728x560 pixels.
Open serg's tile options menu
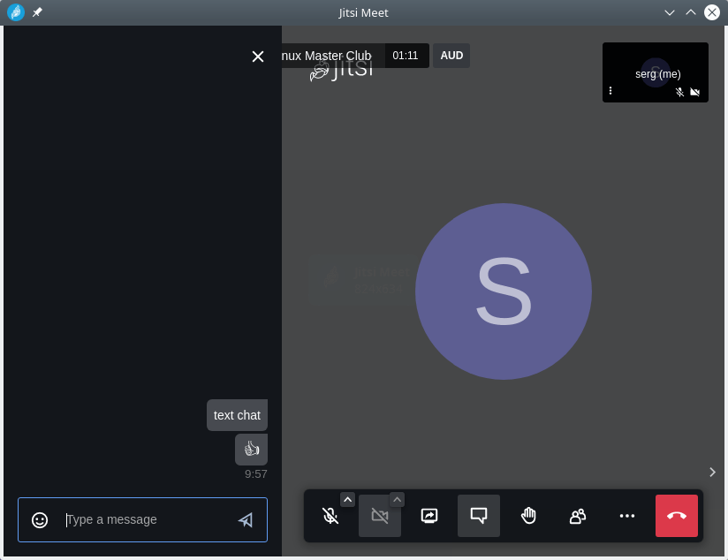(x=610, y=91)
